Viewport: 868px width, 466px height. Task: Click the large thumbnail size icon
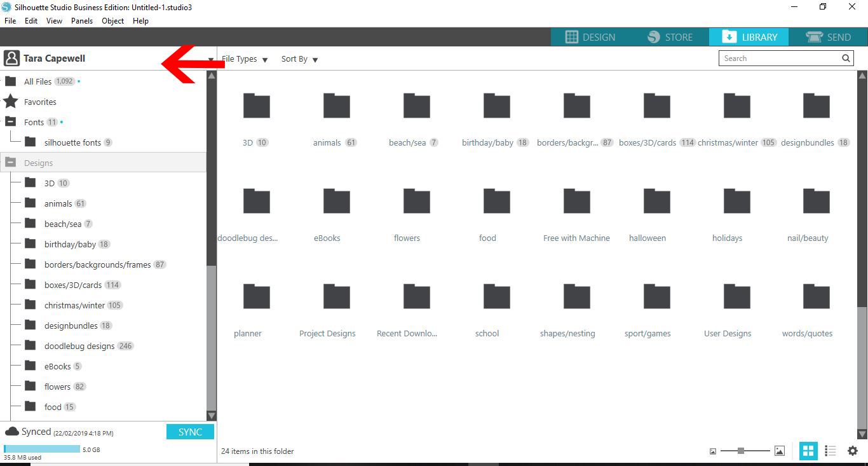[x=780, y=451]
